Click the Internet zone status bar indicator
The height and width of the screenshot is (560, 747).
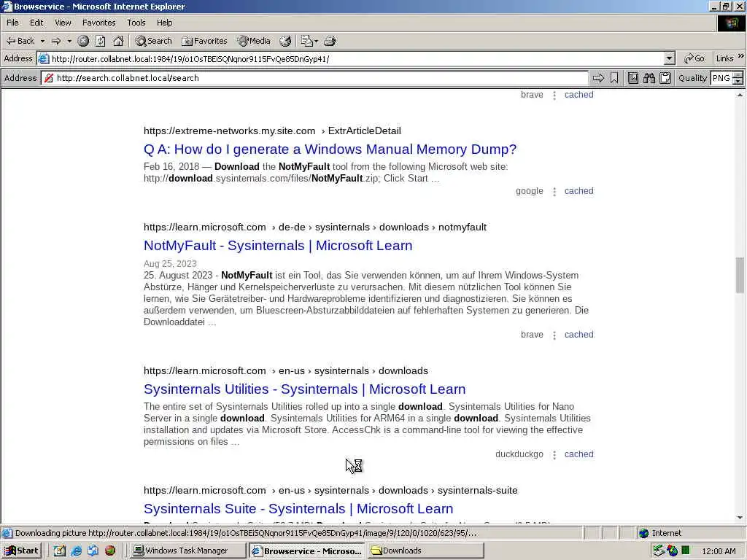[659, 533]
